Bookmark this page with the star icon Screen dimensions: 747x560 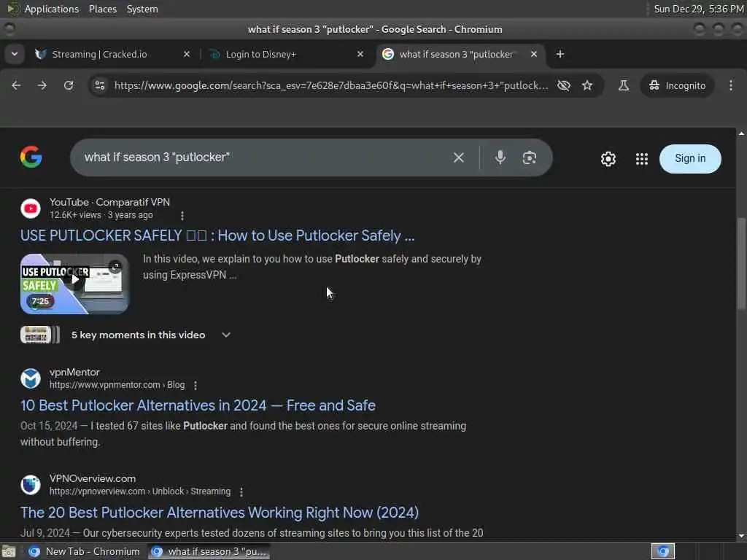(587, 85)
